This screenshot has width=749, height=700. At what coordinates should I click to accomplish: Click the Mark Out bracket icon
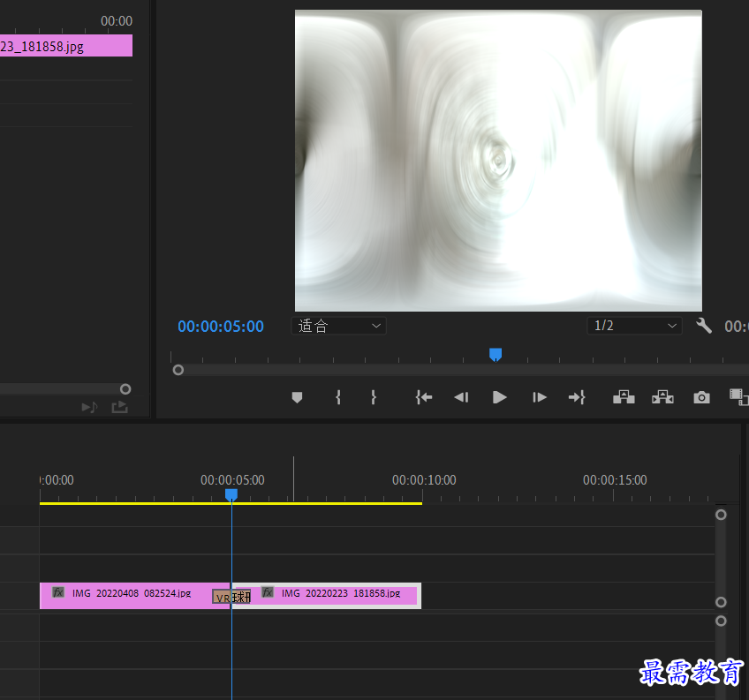(x=374, y=397)
